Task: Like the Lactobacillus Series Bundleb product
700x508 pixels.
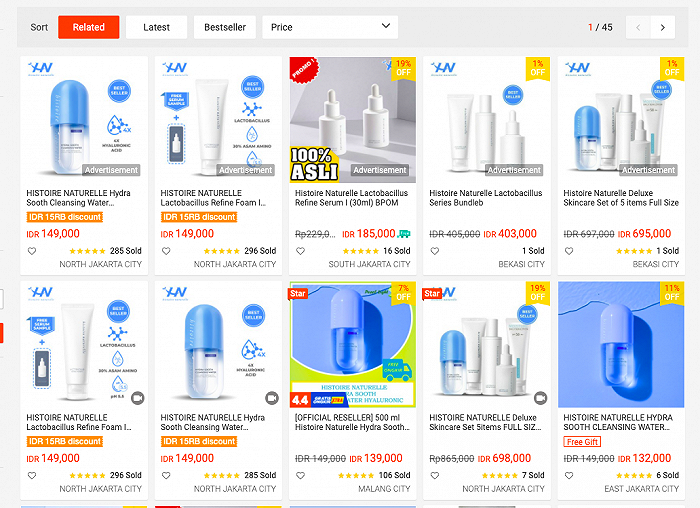Action: (435, 251)
